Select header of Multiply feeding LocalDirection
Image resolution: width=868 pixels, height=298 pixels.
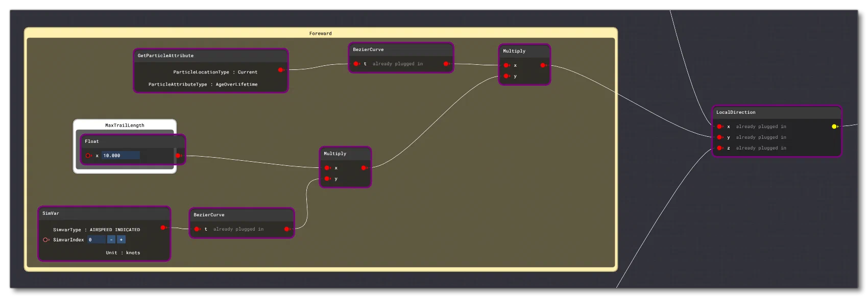(x=524, y=51)
